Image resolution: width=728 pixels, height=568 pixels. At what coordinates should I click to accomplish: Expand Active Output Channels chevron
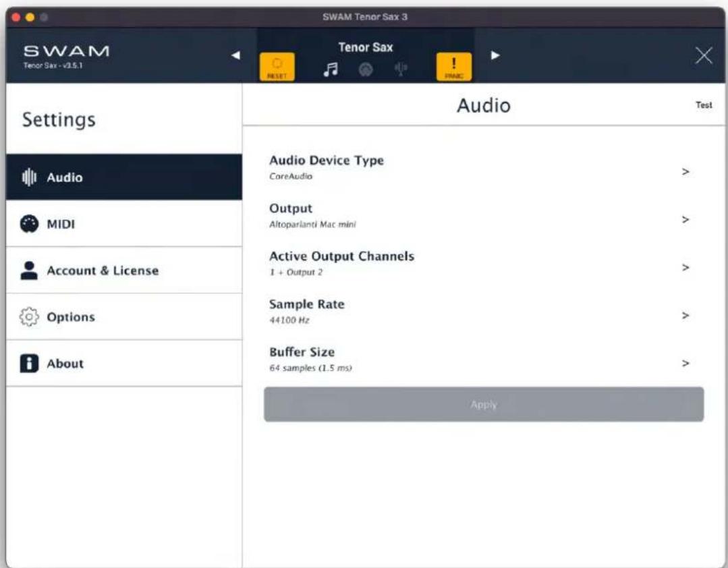(685, 267)
